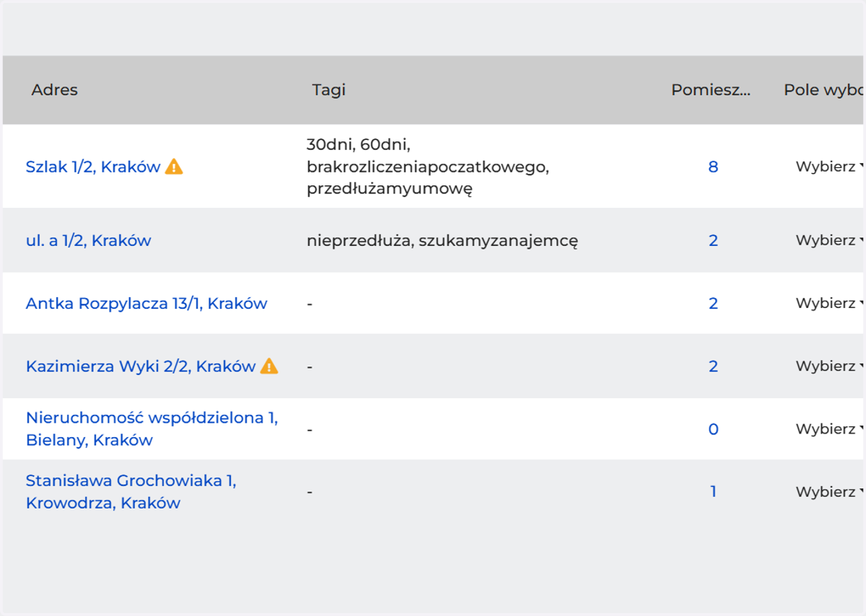Open the Szlak 1/2, Kraków address link

[93, 167]
